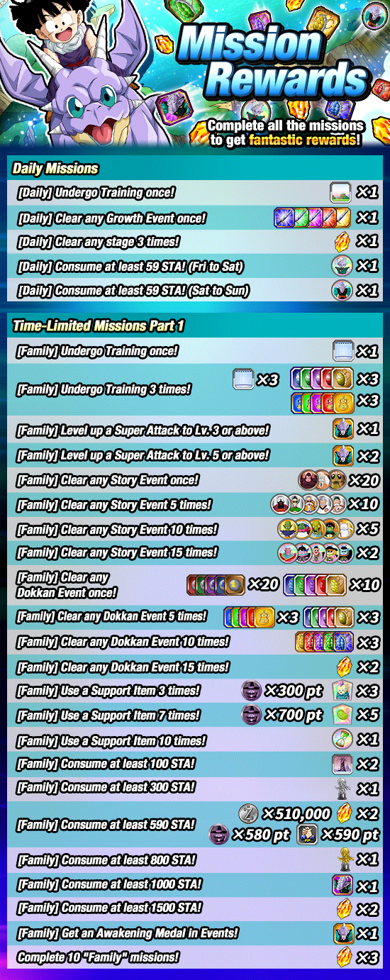This screenshot has height=980, width=390.
Task: Click the hourglass item for Support Item 10 times
Action: (342, 739)
